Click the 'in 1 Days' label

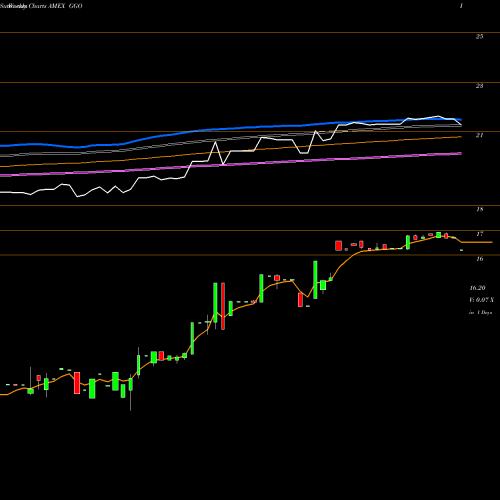click(x=480, y=313)
